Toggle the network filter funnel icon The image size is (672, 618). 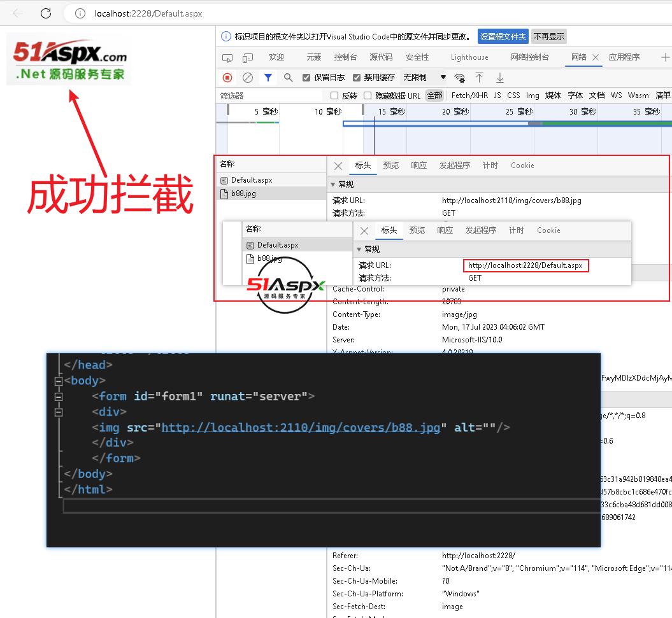(x=268, y=78)
